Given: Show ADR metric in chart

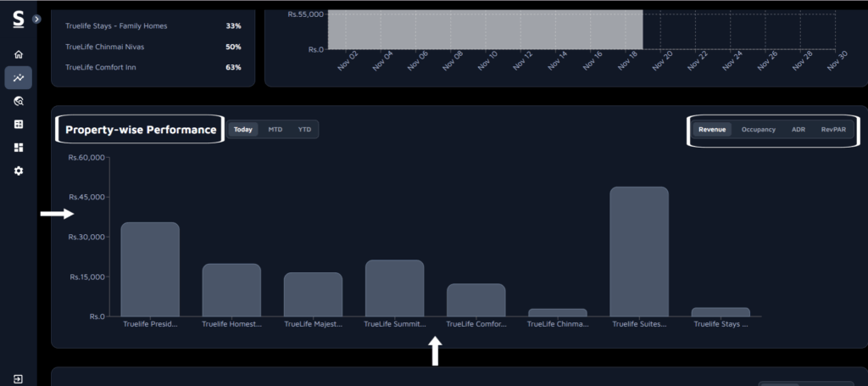Looking at the screenshot, I should (798, 130).
